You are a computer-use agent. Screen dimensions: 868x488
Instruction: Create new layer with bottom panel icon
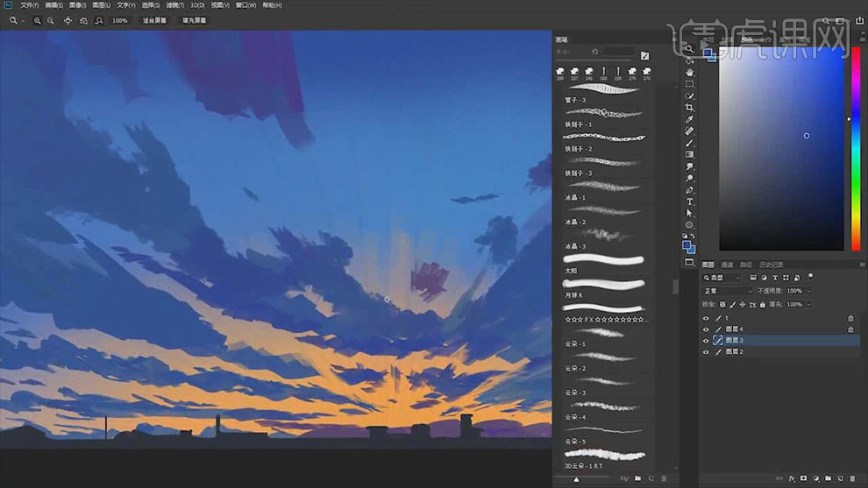pos(840,478)
